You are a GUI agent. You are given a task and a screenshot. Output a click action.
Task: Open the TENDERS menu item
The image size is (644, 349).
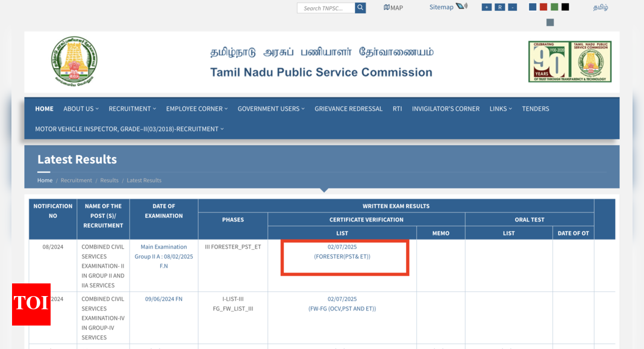(x=536, y=109)
